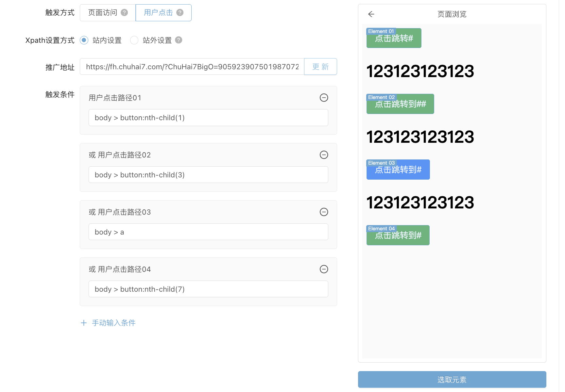This screenshot has height=392, width=565.
Task: Select the 站内设置 radio button
Action: [84, 40]
